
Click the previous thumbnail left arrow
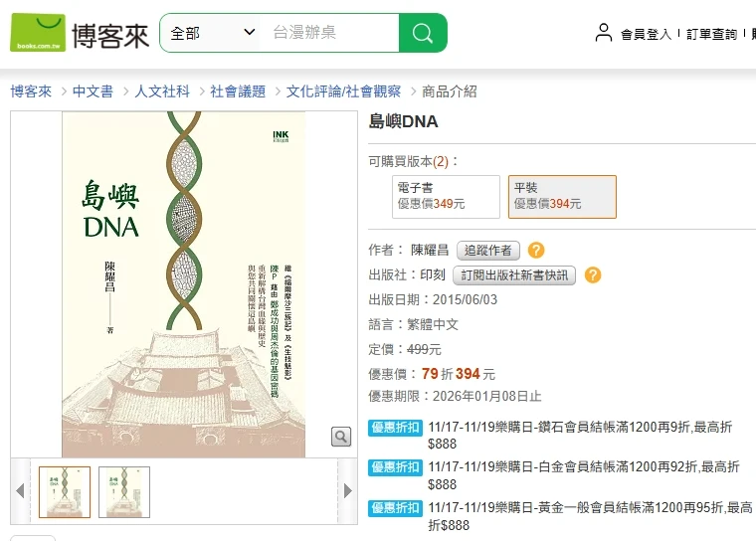point(20,491)
